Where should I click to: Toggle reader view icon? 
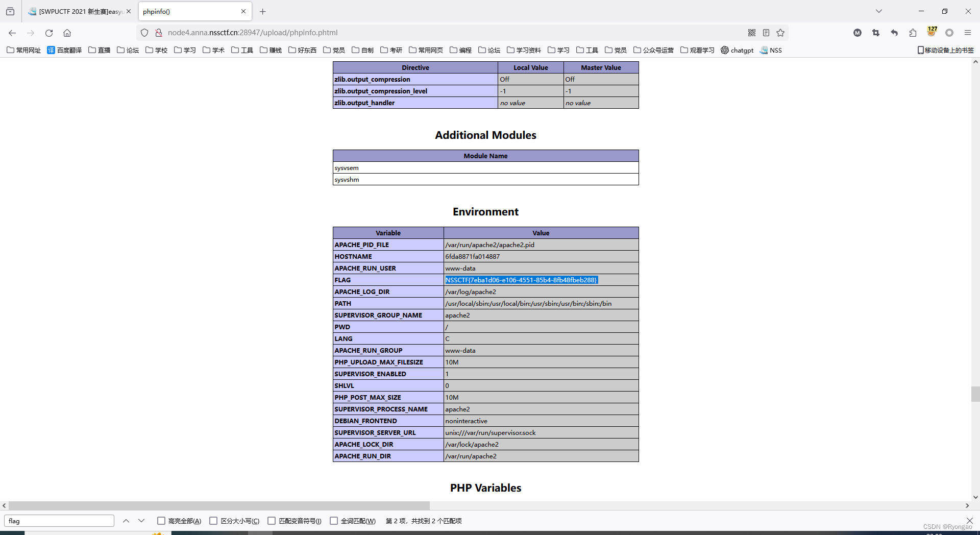point(766,33)
